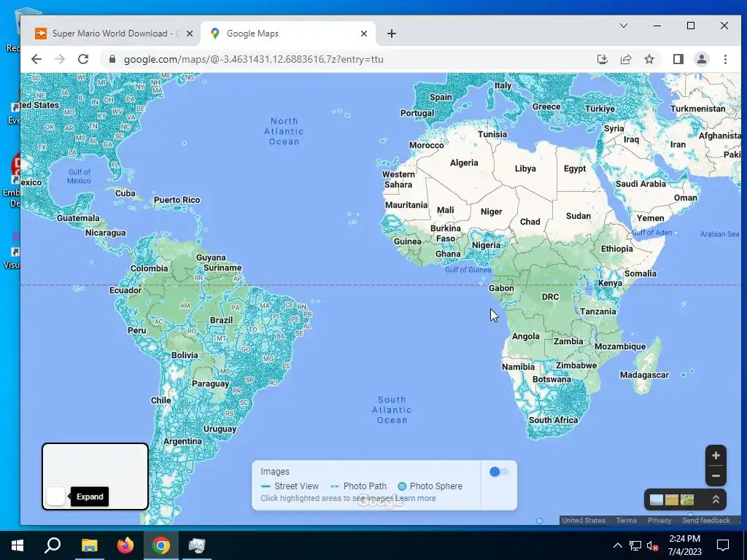
Task: Click the Spain label
Action: click(441, 97)
